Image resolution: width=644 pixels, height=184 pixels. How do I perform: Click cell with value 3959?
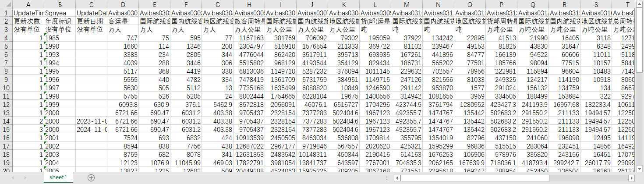(470, 96)
